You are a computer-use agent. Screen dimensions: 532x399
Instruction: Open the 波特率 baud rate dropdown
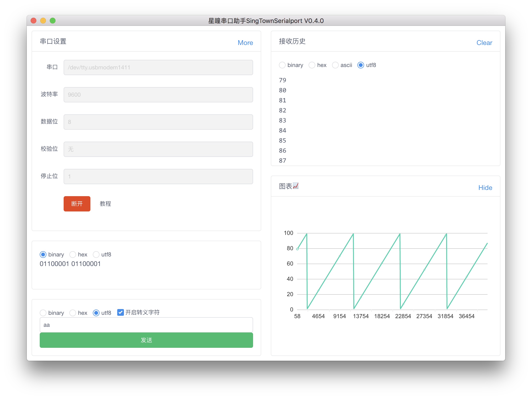pos(158,94)
